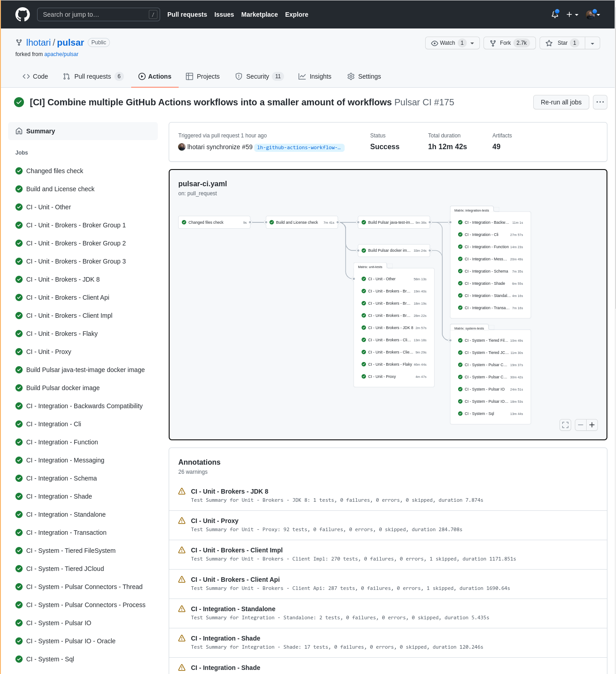Click the graph fullscreen icon
The height and width of the screenshot is (674, 616).
(x=565, y=425)
